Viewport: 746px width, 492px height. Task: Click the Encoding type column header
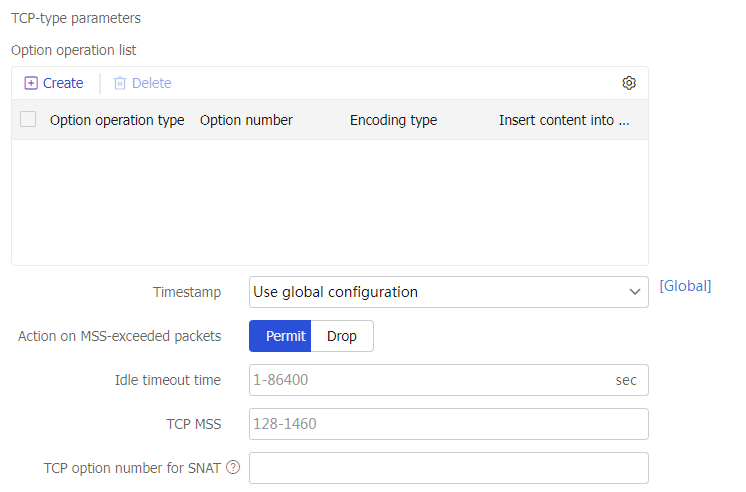tap(393, 120)
